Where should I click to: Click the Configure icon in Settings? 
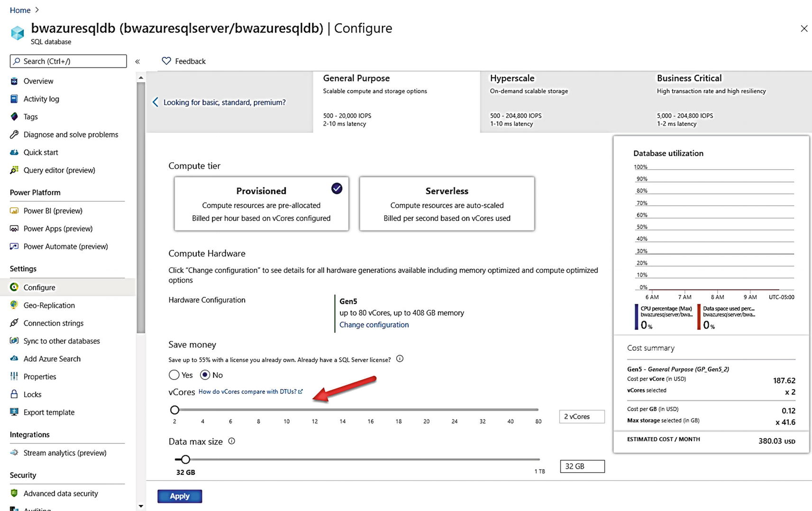click(14, 287)
